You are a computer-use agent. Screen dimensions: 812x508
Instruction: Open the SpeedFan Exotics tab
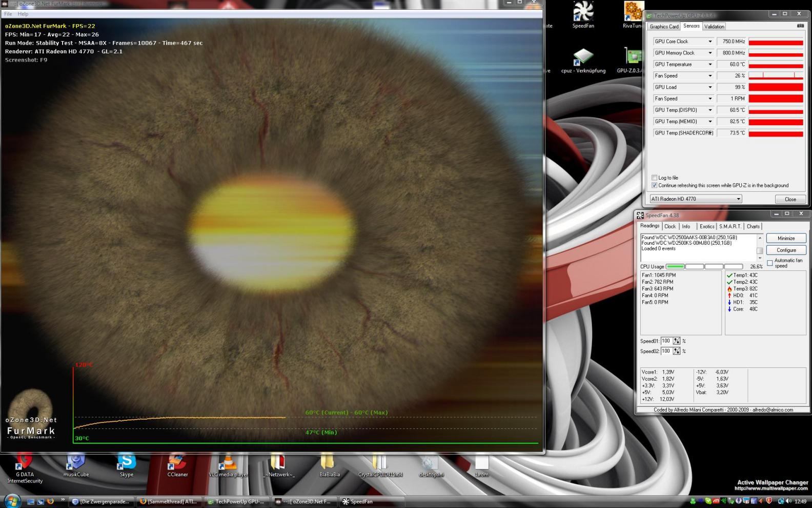click(x=707, y=226)
